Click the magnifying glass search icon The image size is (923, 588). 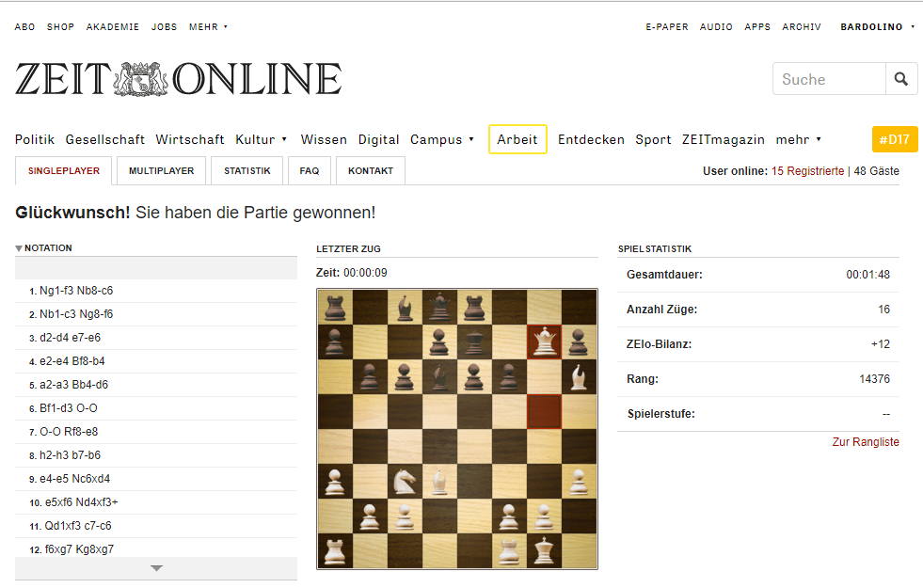pyautogui.click(x=901, y=79)
